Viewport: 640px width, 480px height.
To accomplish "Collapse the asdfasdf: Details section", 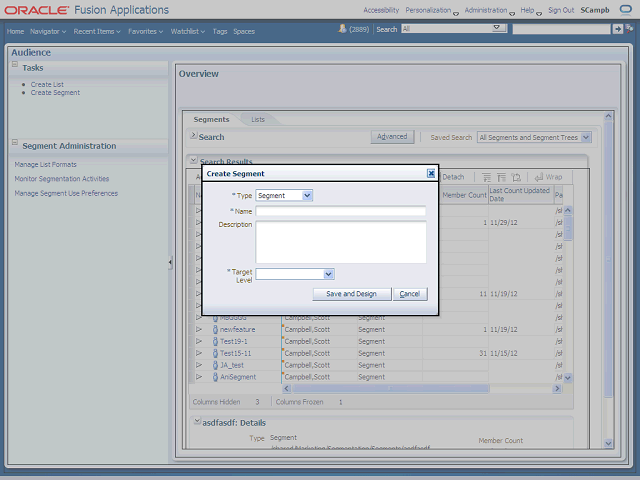I will (197, 421).
